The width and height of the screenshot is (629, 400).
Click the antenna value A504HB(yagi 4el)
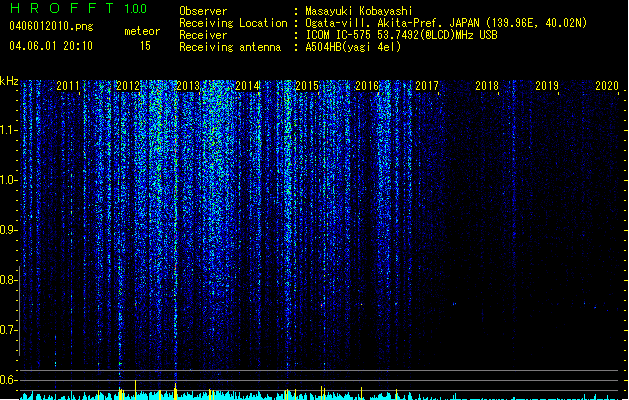click(353, 47)
